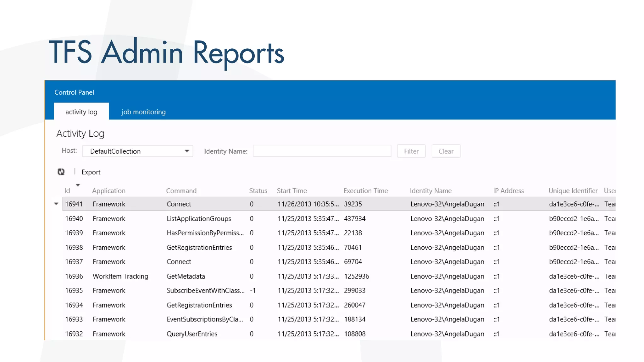The image size is (644, 362).
Task: Select the QueryUserEntries row 16932
Action: [x=192, y=334]
